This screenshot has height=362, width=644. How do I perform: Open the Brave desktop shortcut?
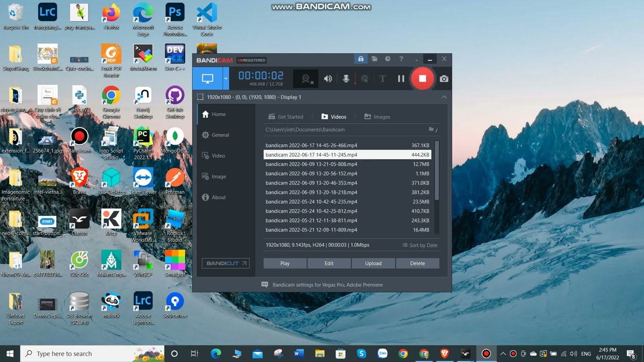79,181
